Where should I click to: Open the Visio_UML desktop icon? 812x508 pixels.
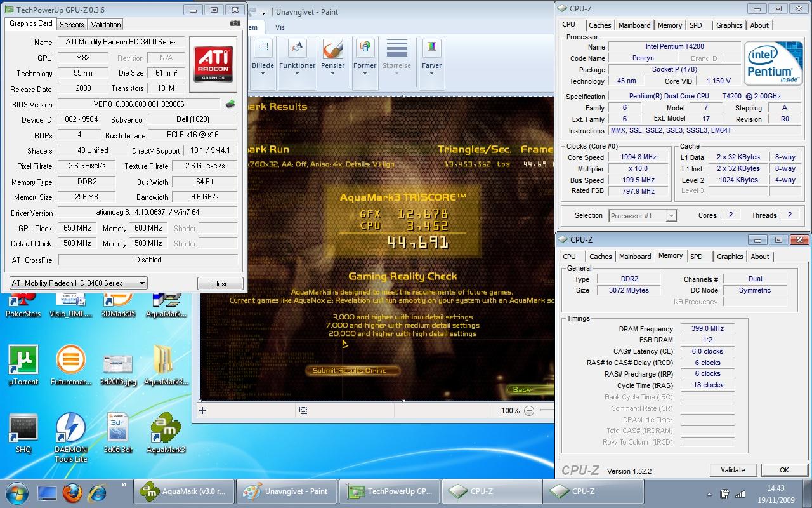[70, 303]
